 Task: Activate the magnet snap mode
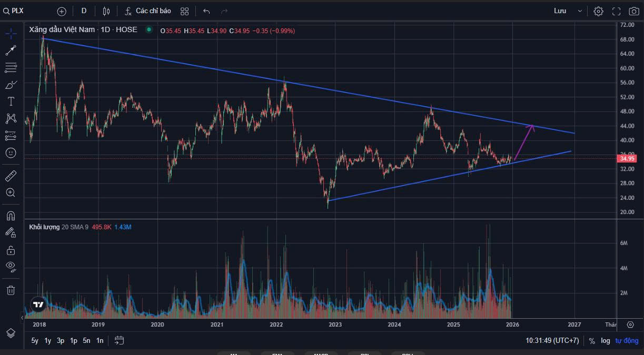[11, 216]
